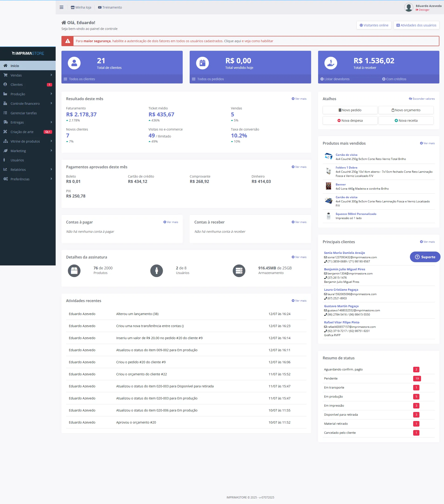Click the Criação de arte message badge
Viewport: 444px width, 504px height.
pyautogui.click(x=48, y=132)
